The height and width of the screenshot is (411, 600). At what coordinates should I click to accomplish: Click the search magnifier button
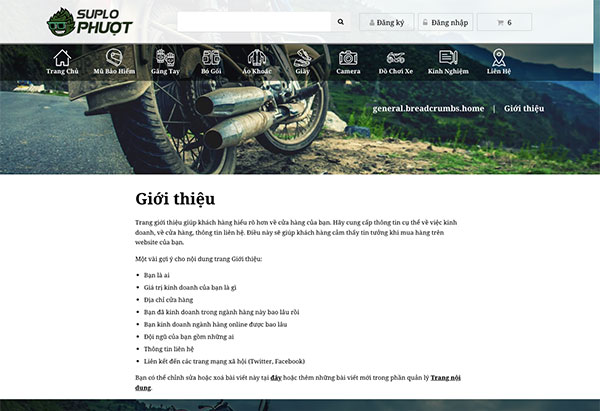pos(341,22)
